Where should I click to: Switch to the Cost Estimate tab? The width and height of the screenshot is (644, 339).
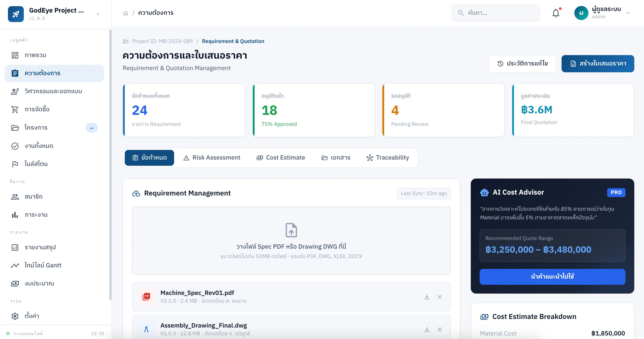(281, 158)
